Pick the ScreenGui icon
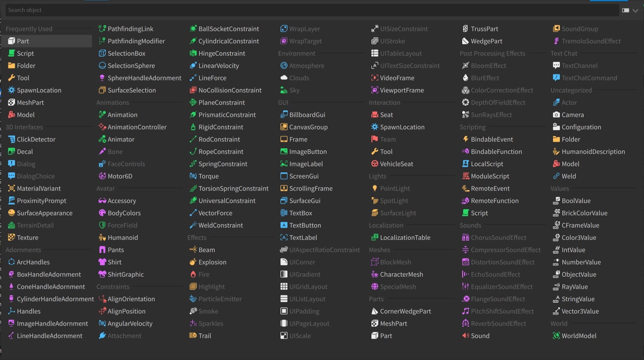644x360 pixels. click(284, 176)
